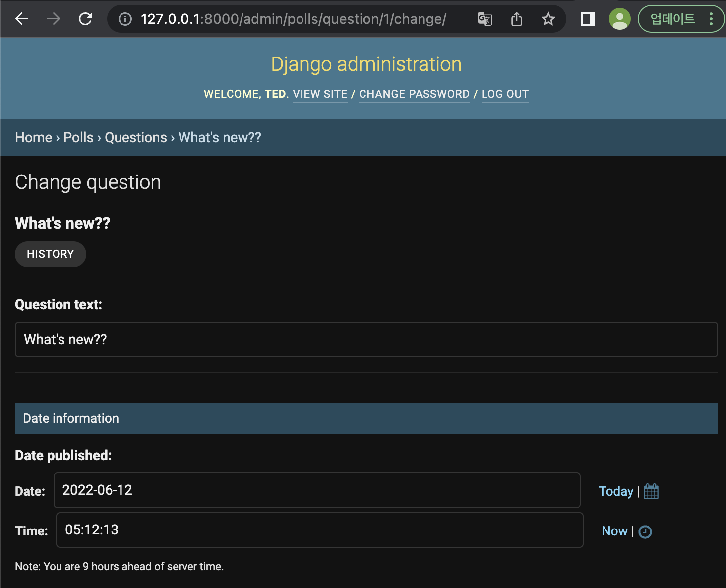Click the site info icon in address bar
Screen dimensions: 726x588
click(125, 19)
